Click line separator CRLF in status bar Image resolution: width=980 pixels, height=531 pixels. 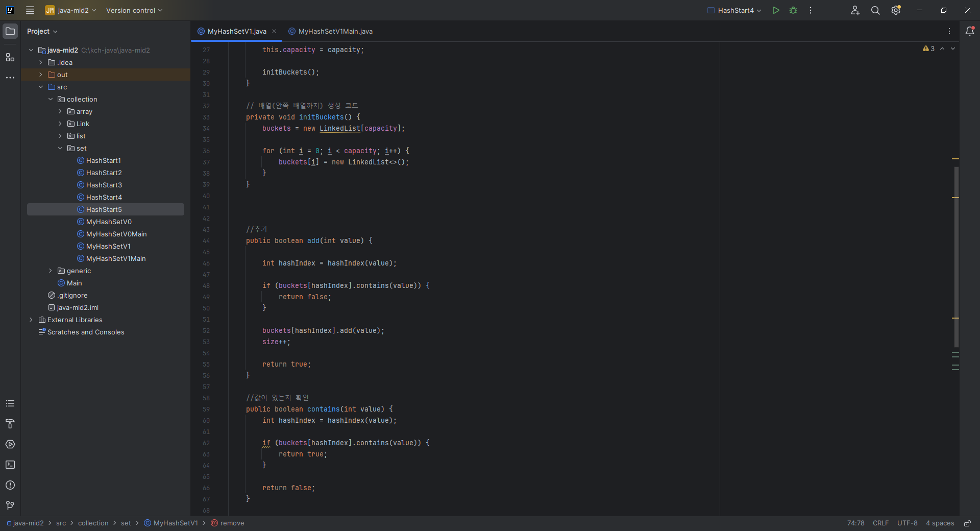click(x=880, y=523)
